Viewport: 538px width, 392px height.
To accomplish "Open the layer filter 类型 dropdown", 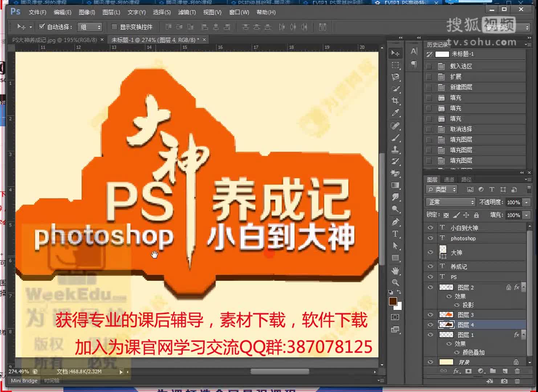I will pyautogui.click(x=442, y=189).
